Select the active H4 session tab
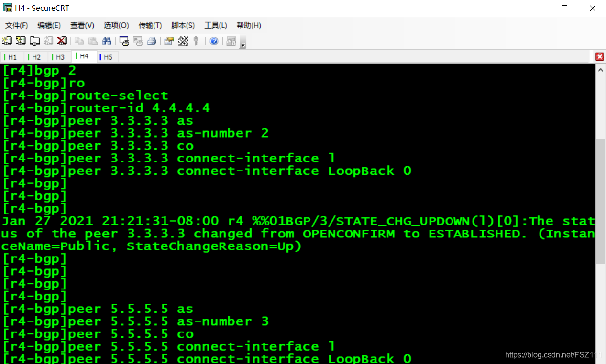606x364 pixels. tap(84, 56)
